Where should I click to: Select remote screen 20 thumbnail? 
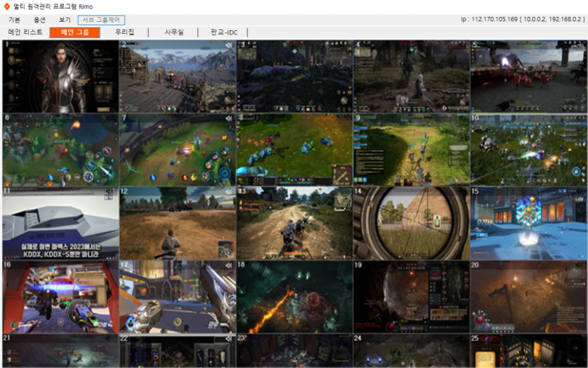pyautogui.click(x=529, y=297)
